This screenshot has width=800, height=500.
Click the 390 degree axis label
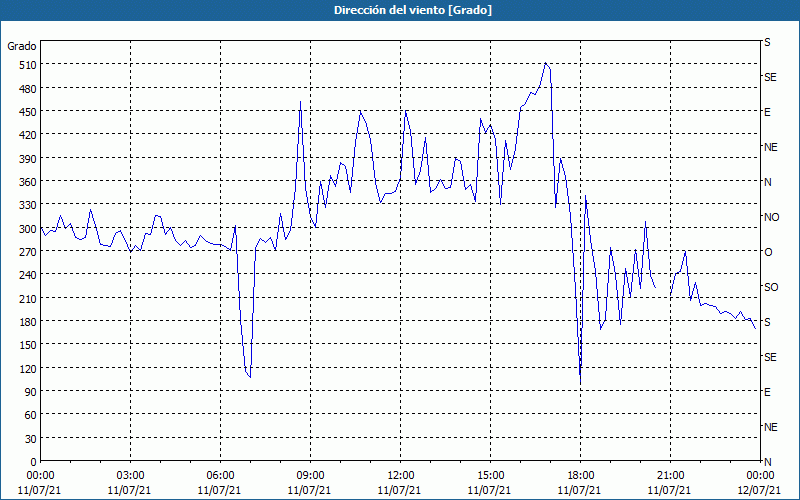tap(28, 159)
